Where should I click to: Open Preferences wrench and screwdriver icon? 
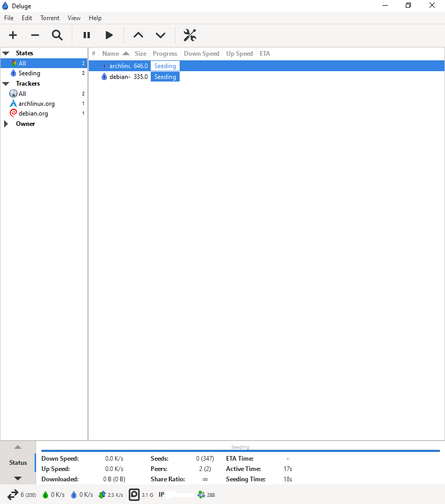tap(190, 35)
